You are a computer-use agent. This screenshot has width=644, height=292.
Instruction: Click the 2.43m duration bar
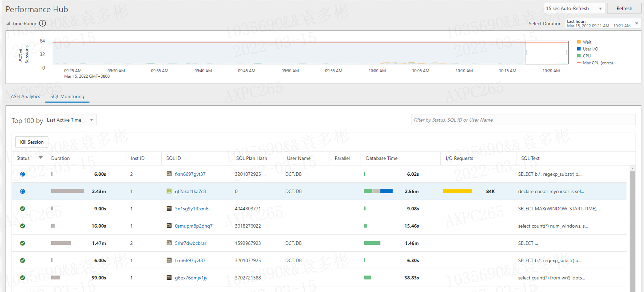coord(68,191)
